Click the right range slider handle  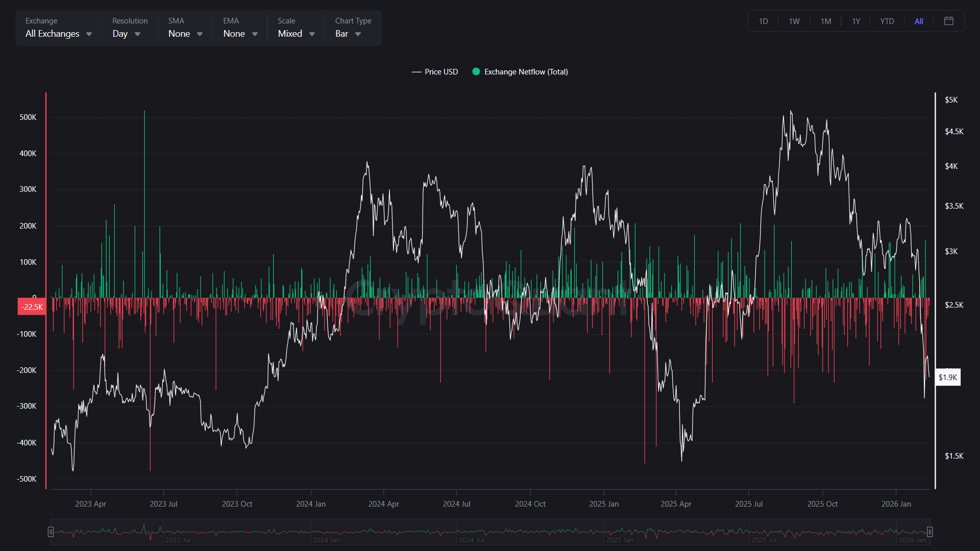[x=929, y=532]
